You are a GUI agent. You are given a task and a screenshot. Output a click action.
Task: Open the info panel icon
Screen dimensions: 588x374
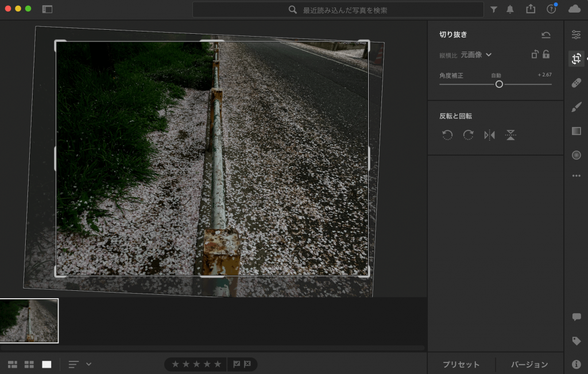[x=577, y=364]
